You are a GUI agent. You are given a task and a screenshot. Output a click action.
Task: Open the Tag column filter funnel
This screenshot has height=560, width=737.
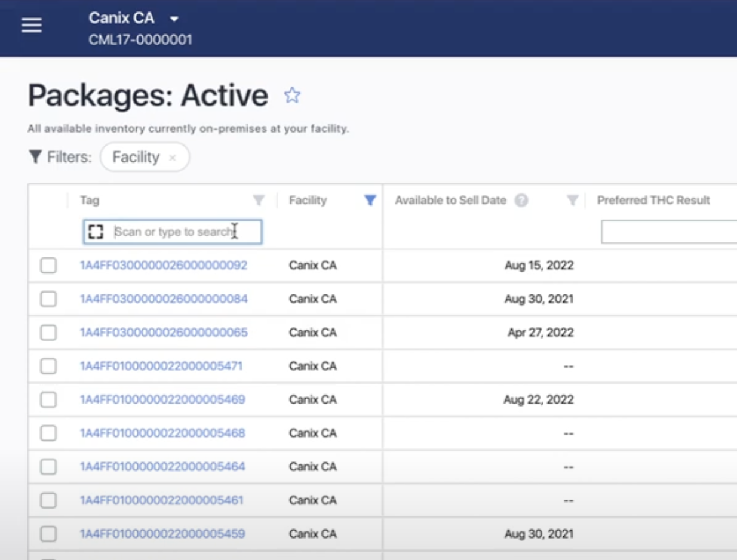point(259,201)
